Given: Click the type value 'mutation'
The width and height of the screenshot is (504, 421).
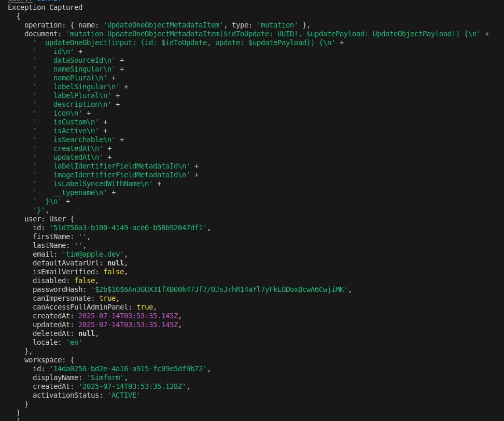Looking at the screenshot, I should (x=277, y=25).
